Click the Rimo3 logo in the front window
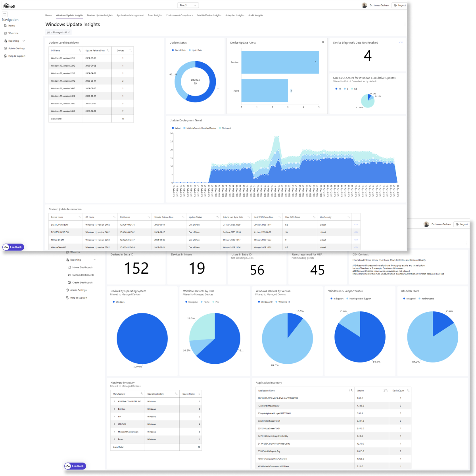This screenshot has height=476, width=476. (9, 5)
